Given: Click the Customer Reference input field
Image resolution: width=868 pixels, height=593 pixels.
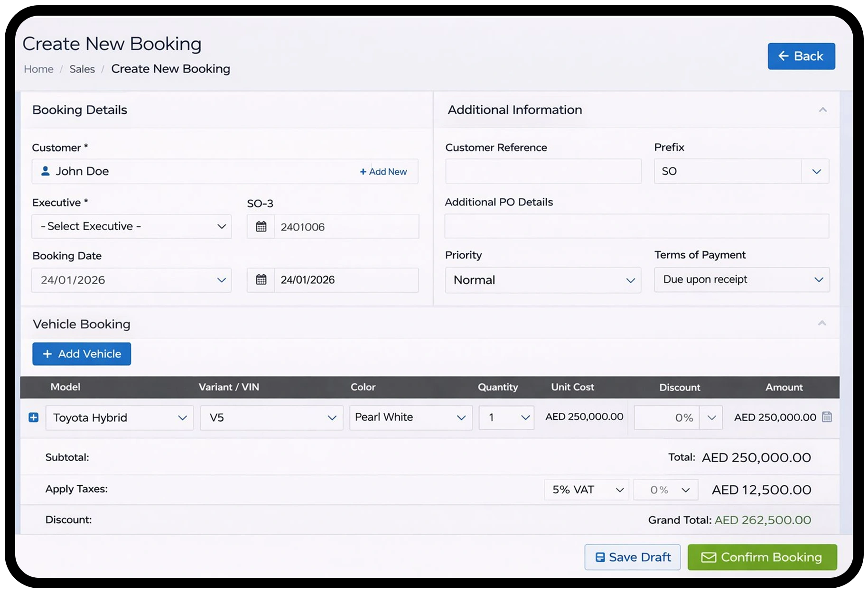Looking at the screenshot, I should tap(543, 171).
